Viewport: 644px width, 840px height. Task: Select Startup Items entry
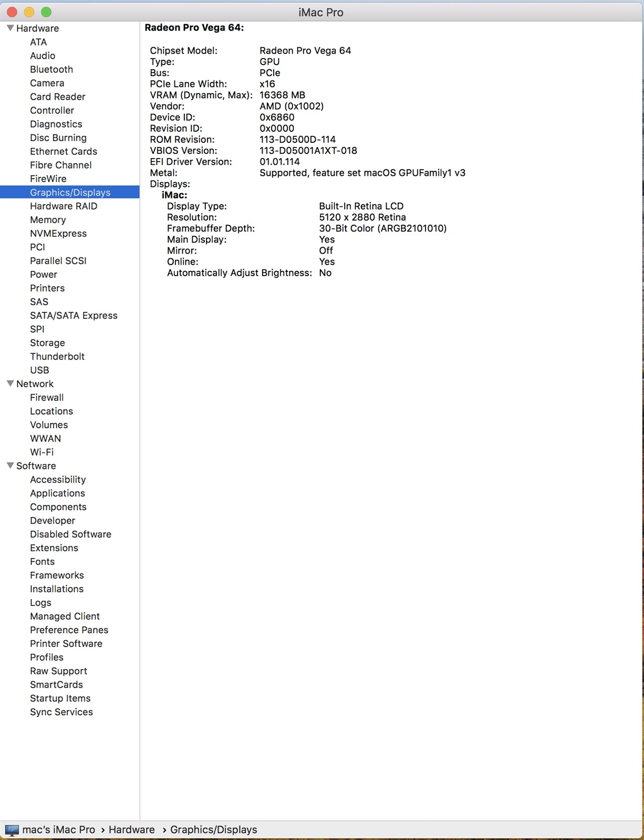60,698
